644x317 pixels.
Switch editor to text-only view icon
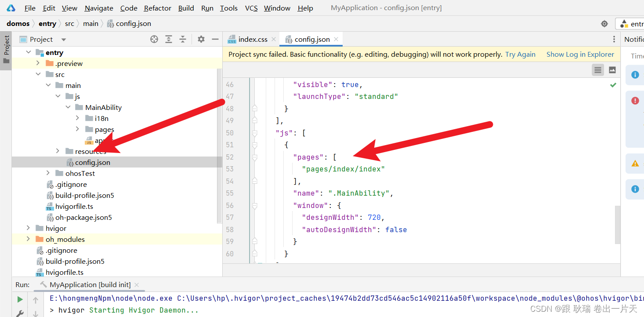click(x=598, y=70)
